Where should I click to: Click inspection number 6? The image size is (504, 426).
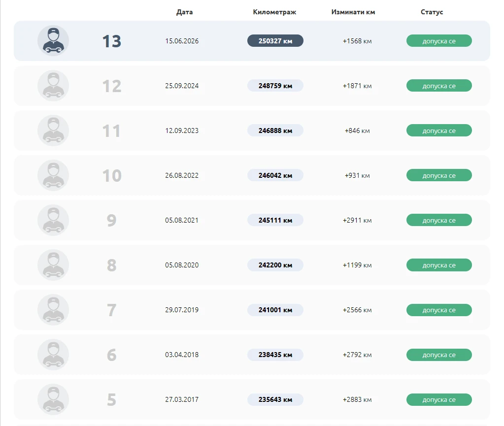click(111, 355)
